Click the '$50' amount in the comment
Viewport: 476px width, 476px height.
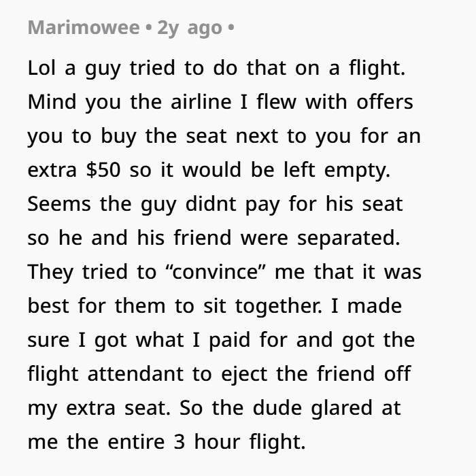pos(103,170)
